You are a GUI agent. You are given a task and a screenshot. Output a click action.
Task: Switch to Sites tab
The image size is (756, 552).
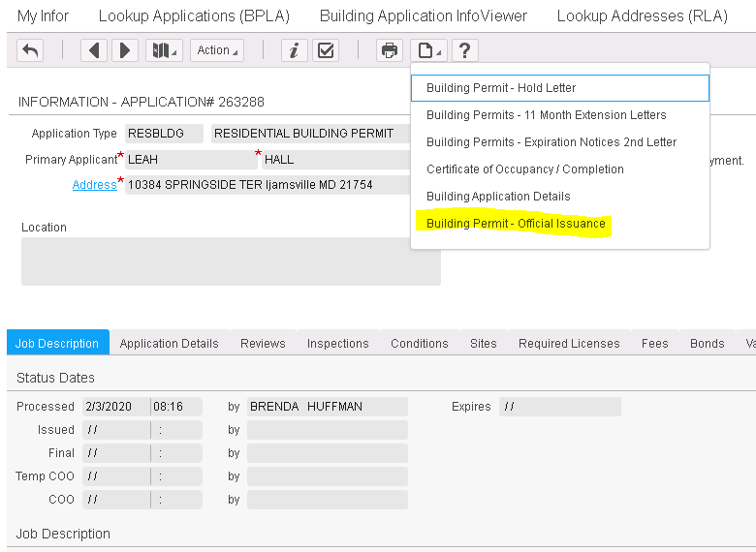(483, 343)
